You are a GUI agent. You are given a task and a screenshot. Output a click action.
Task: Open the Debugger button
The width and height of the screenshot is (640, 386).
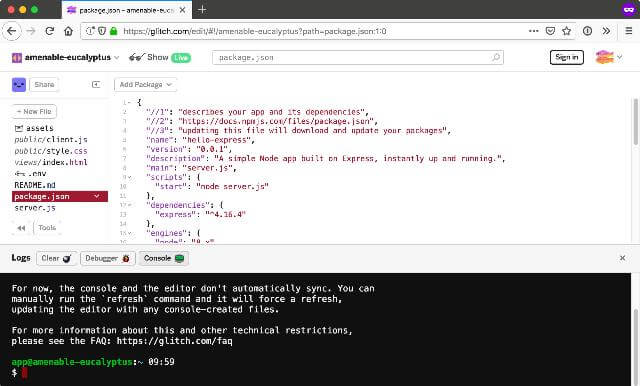(108, 258)
